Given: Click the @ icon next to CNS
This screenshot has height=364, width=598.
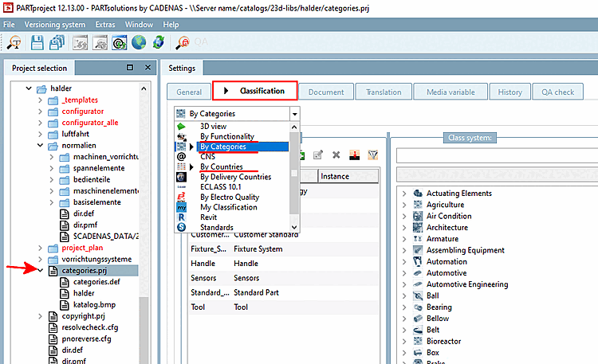Looking at the screenshot, I should pyautogui.click(x=182, y=157).
